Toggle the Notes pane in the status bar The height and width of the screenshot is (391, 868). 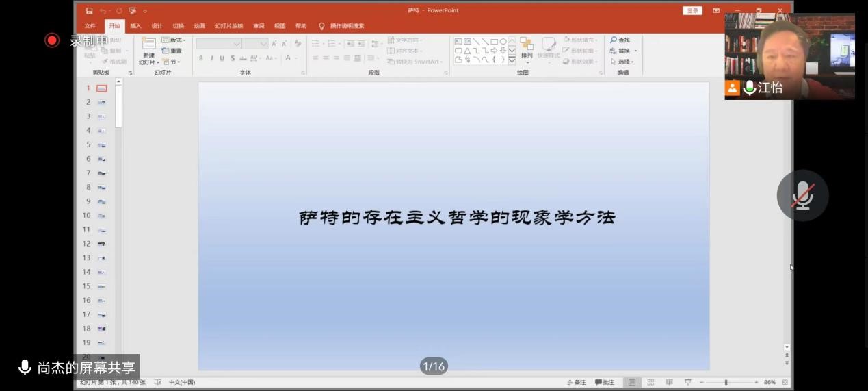click(576, 382)
